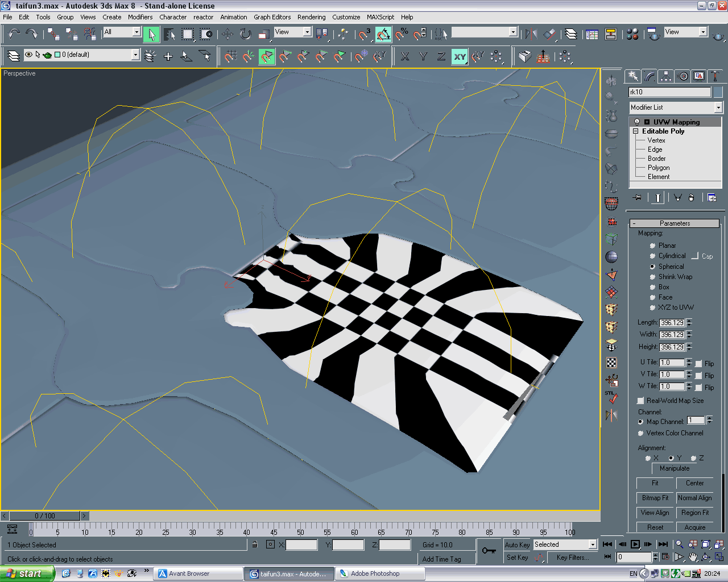Click the Quick Render teapot icon
Screen dimensions: 728x582
[x=718, y=36]
